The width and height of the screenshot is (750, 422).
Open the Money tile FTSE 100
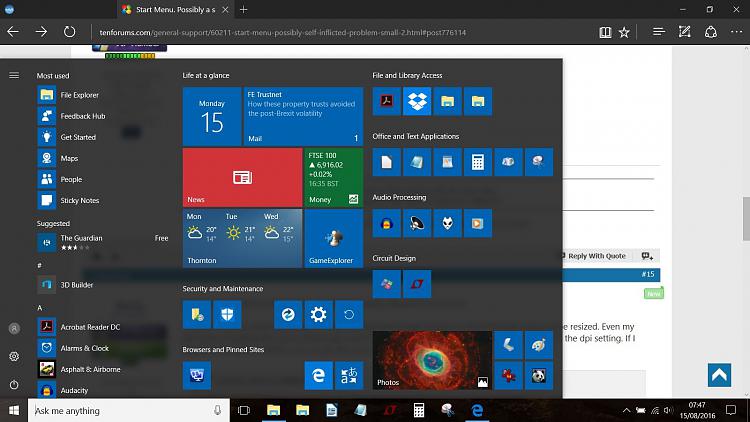click(x=333, y=178)
